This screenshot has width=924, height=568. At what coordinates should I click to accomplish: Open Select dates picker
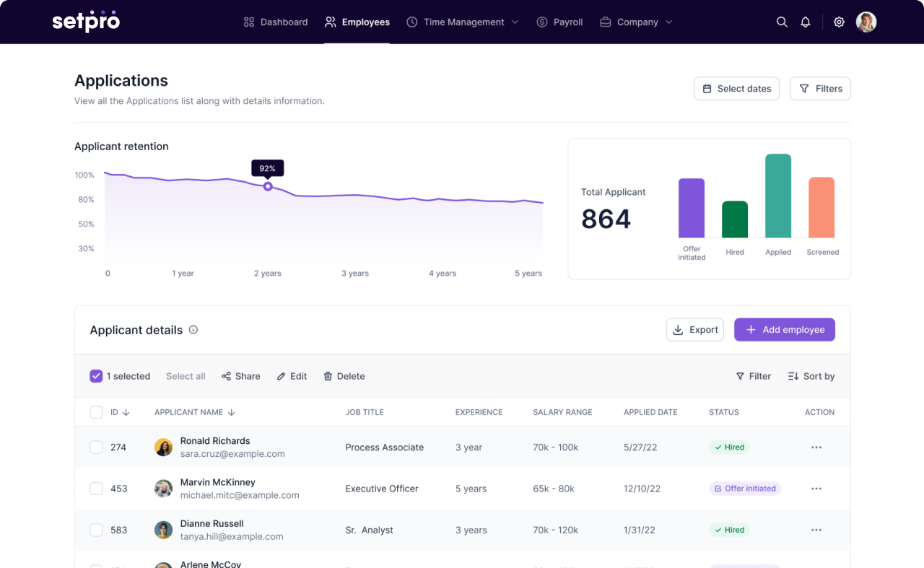[x=737, y=89]
